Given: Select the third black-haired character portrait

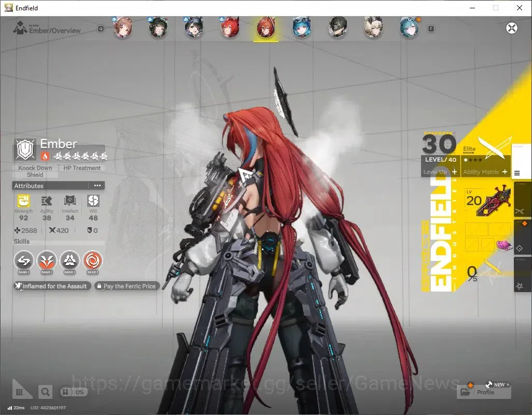Looking at the screenshot, I should click(x=194, y=27).
